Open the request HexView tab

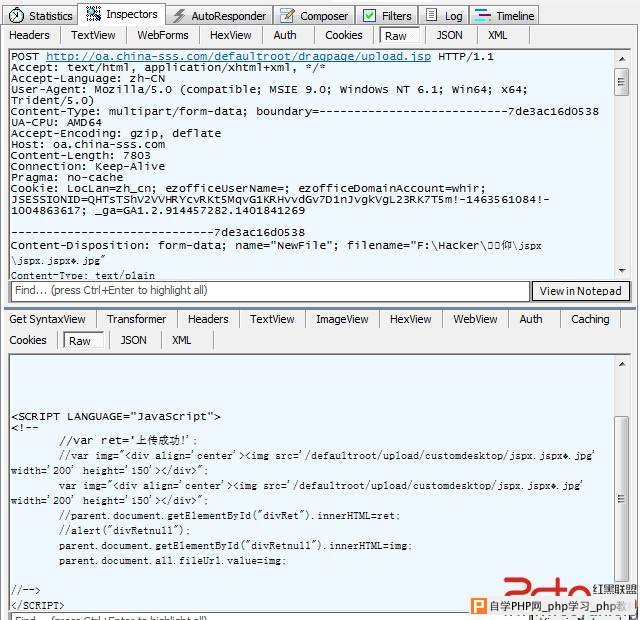231,35
